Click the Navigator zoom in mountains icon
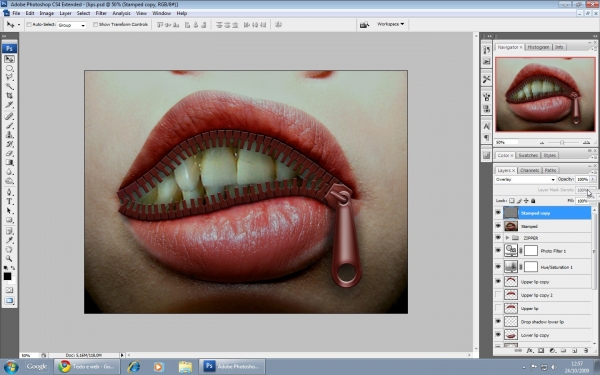600x375 pixels. tap(586, 142)
